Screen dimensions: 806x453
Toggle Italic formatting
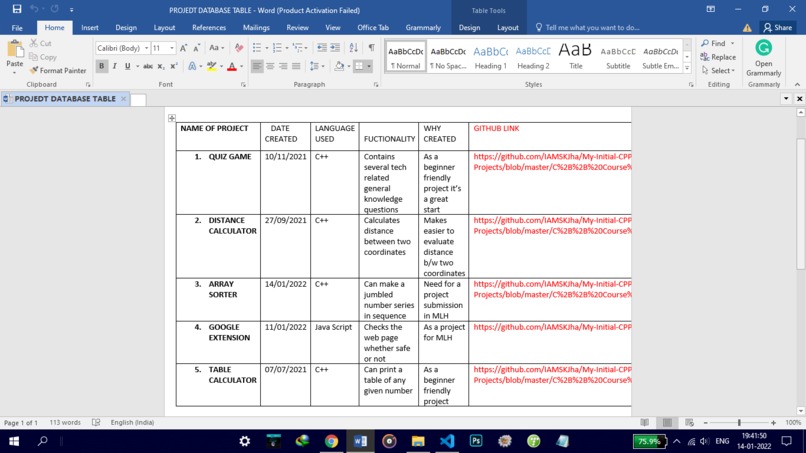(x=115, y=66)
